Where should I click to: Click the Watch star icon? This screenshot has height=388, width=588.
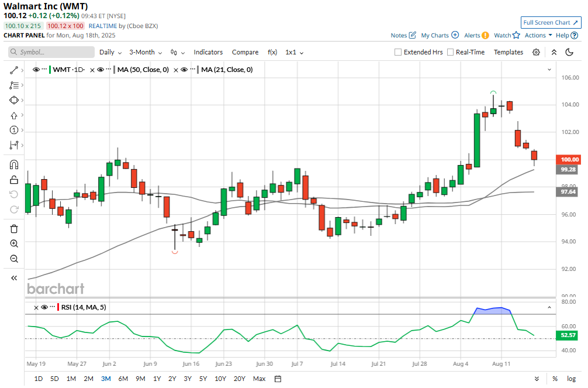tap(516, 35)
